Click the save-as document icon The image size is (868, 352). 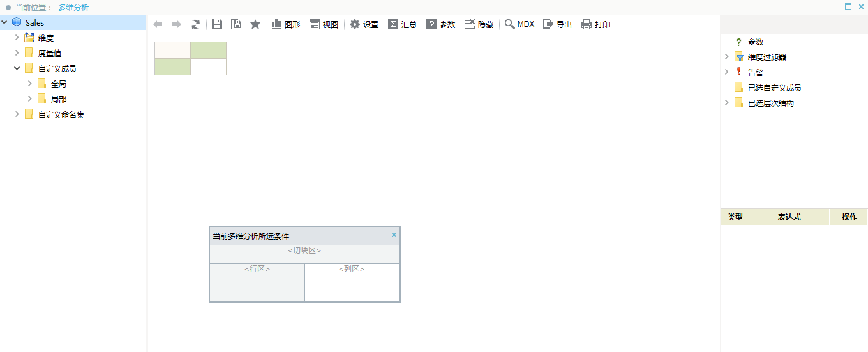236,24
